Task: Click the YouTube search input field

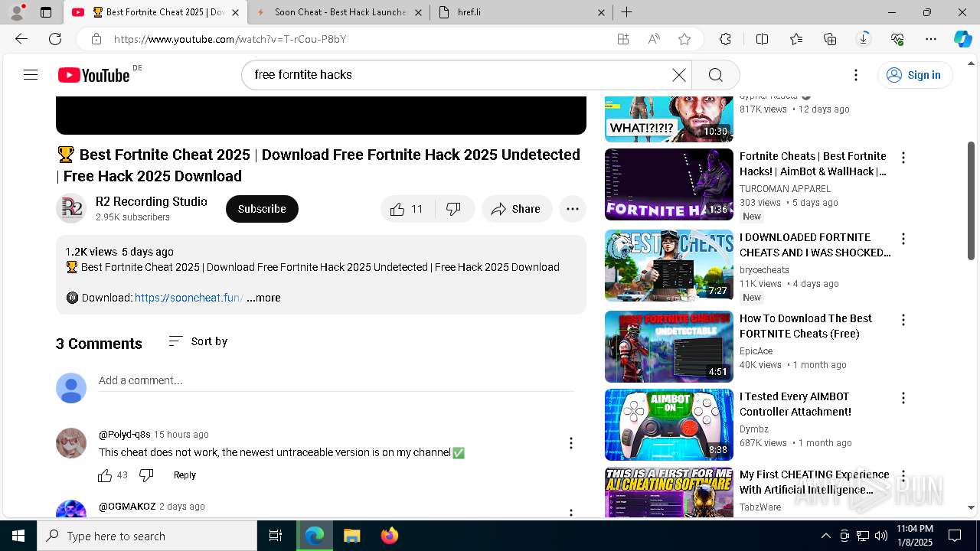Action: pos(459,74)
